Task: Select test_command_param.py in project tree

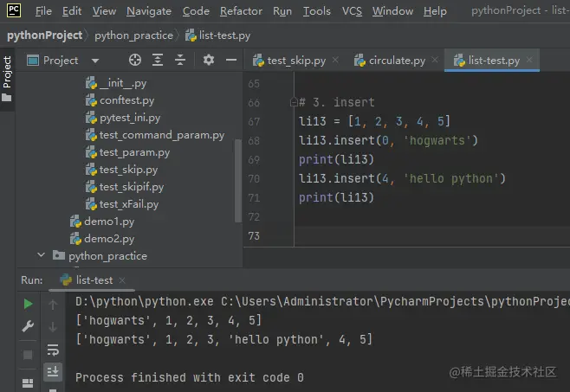Action: point(155,135)
